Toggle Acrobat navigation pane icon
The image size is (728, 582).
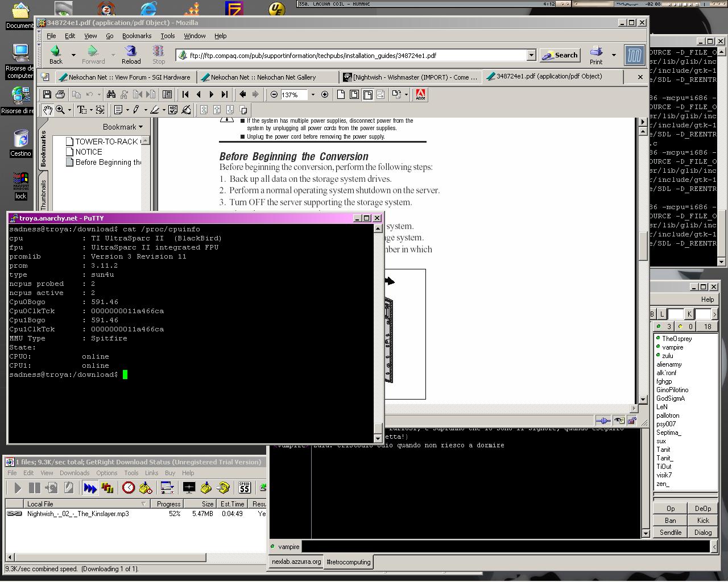coord(167,94)
